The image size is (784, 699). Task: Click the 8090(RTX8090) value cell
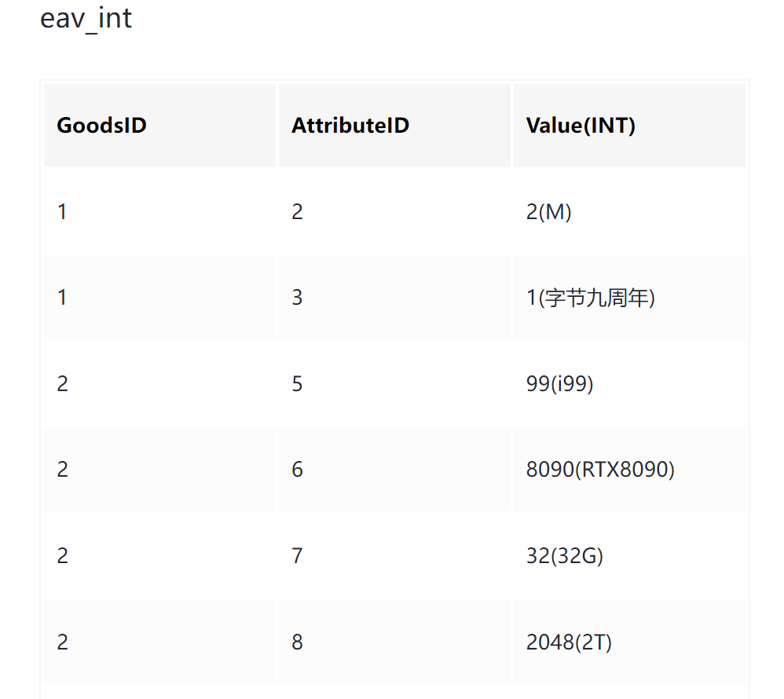[x=600, y=470]
